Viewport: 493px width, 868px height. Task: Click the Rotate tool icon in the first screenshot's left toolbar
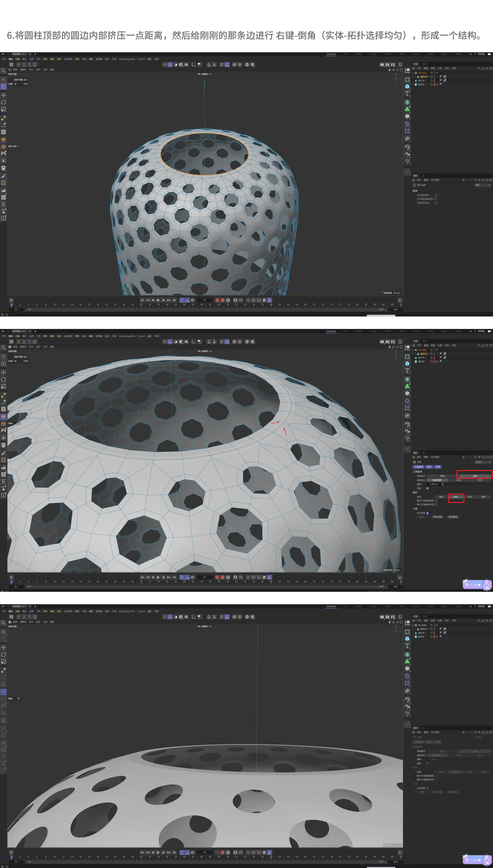point(3,102)
